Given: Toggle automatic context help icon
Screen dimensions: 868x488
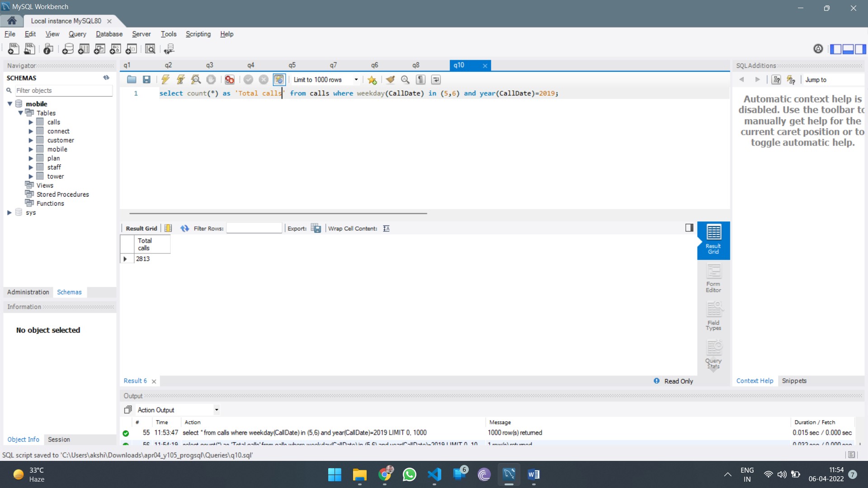Looking at the screenshot, I should [x=791, y=80].
